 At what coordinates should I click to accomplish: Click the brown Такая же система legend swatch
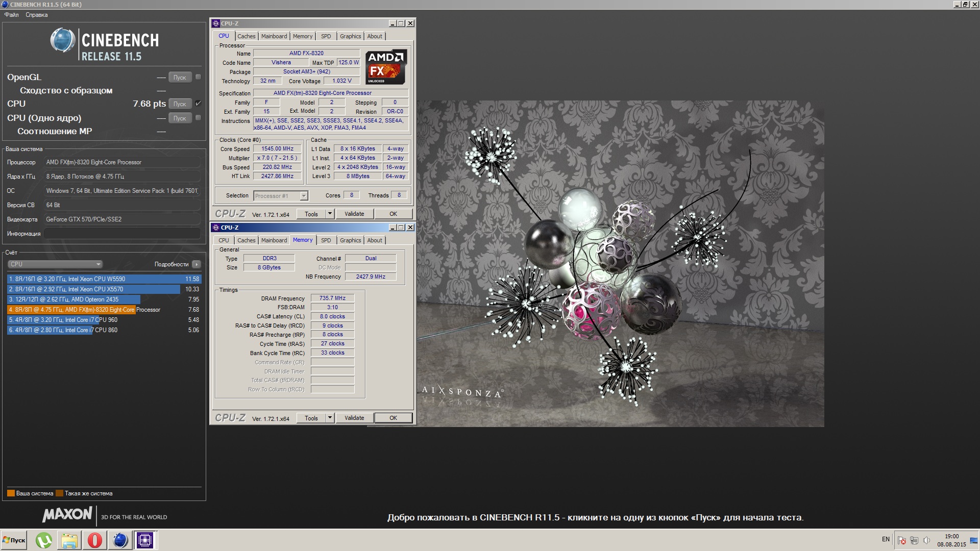59,493
